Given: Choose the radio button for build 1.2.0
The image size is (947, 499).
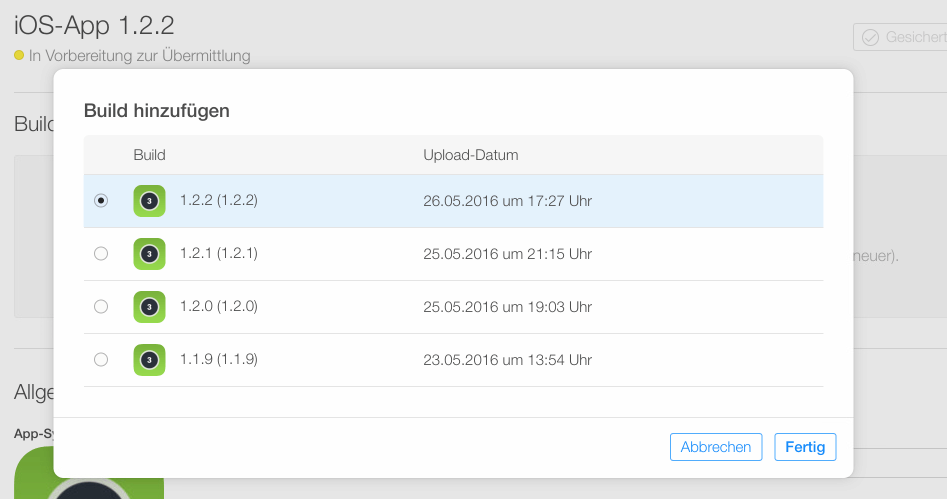Looking at the screenshot, I should 101,307.
